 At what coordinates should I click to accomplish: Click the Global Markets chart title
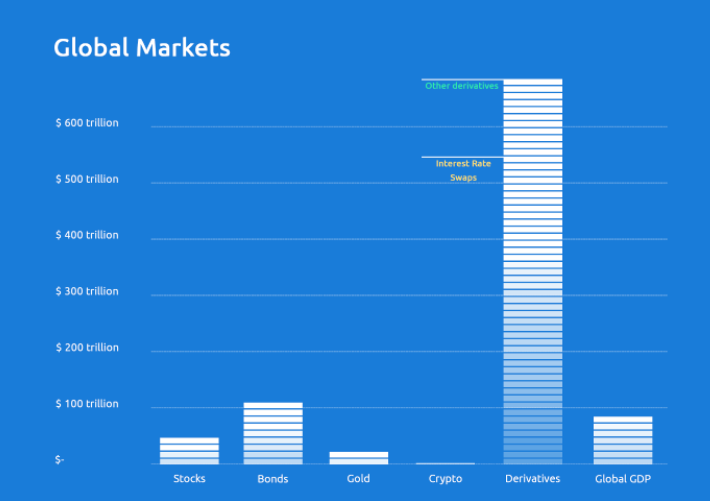pyautogui.click(x=141, y=48)
